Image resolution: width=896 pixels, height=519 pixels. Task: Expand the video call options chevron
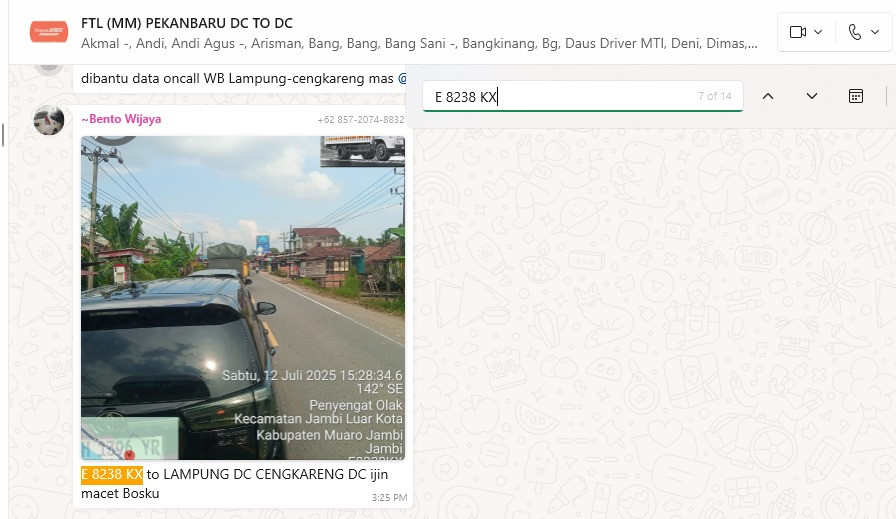pyautogui.click(x=818, y=32)
